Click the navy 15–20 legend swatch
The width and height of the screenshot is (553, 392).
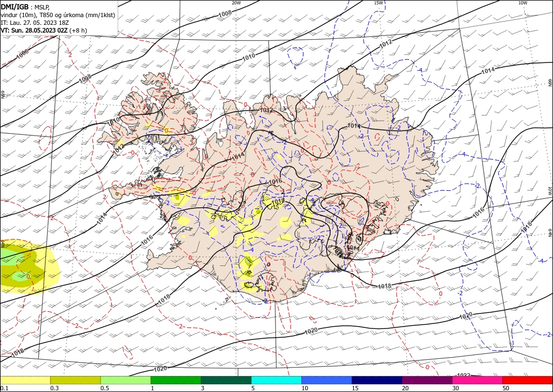coord(377,380)
